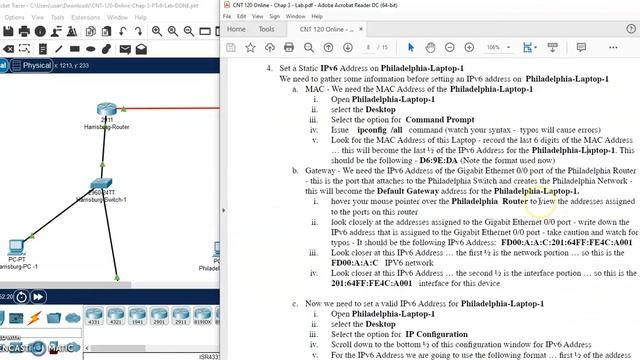Click the page number field in Acrobat

pos(369,47)
